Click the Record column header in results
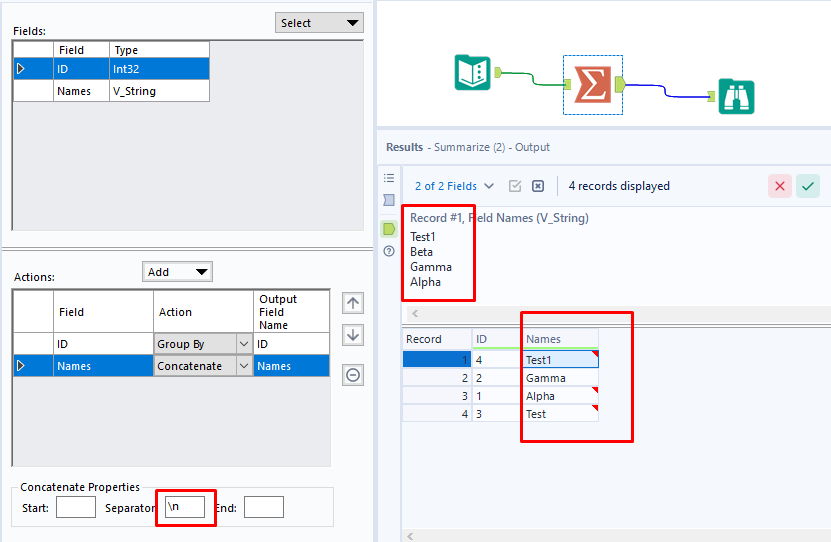 (437, 339)
